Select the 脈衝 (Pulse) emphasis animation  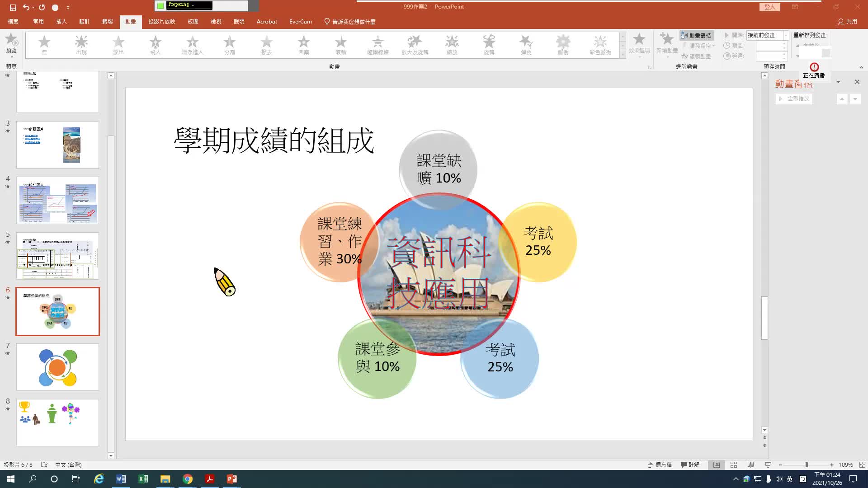[x=563, y=45]
